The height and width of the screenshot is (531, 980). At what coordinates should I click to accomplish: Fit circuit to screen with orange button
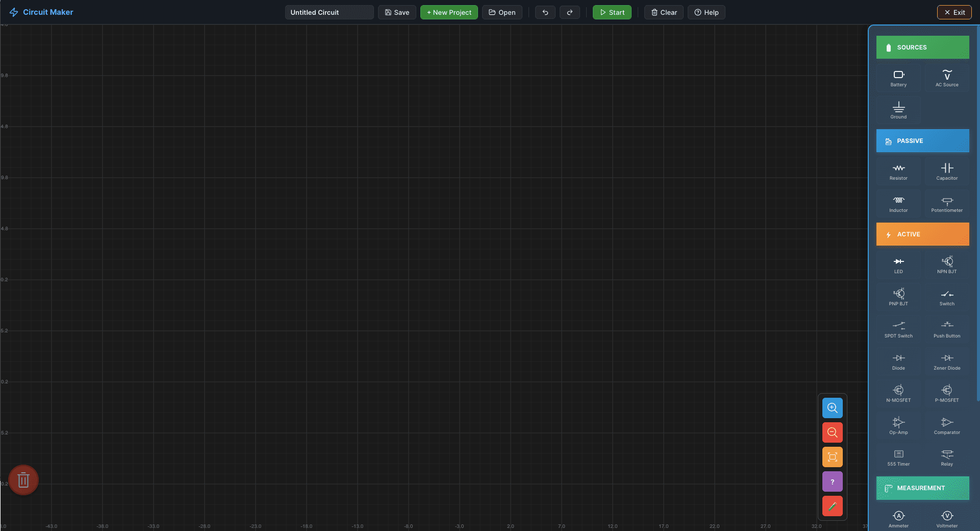[x=832, y=457]
